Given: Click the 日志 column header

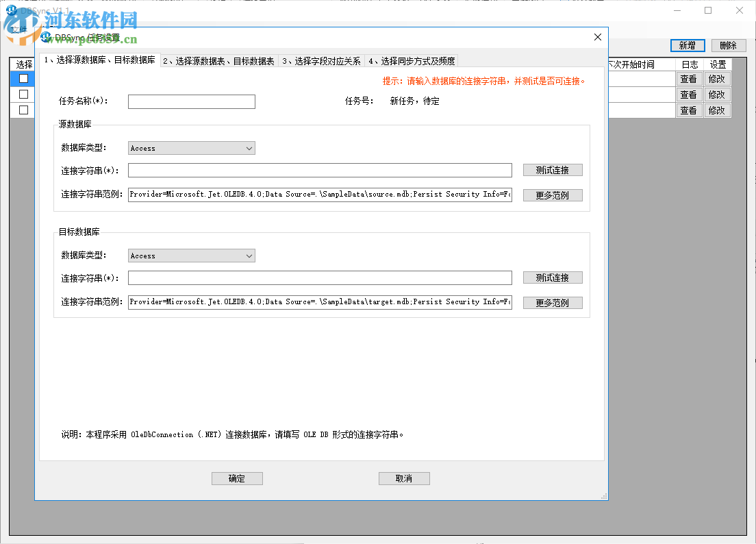Looking at the screenshot, I should pos(690,64).
